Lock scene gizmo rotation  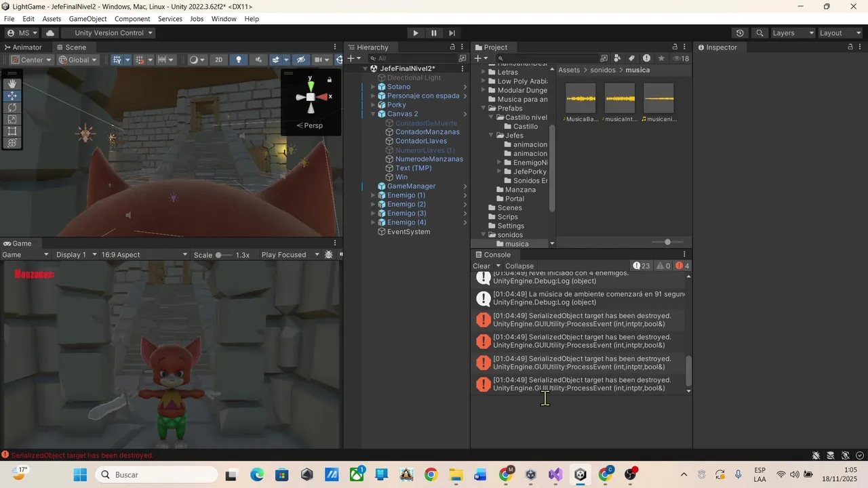coord(330,79)
